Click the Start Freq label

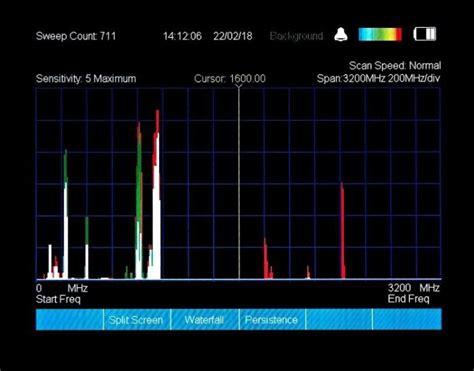pos(58,299)
